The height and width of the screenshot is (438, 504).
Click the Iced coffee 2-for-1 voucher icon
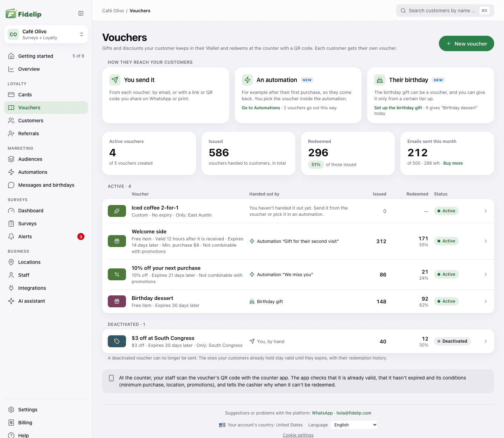(x=117, y=211)
